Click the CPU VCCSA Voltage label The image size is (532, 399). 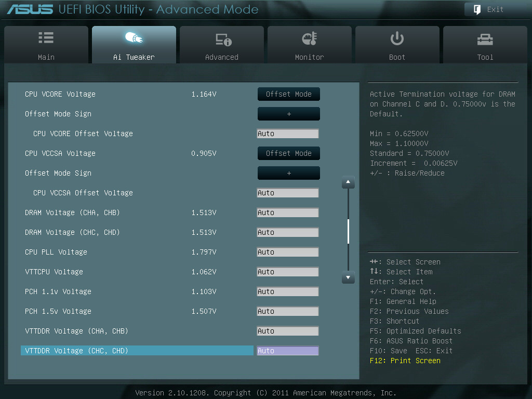click(60, 153)
